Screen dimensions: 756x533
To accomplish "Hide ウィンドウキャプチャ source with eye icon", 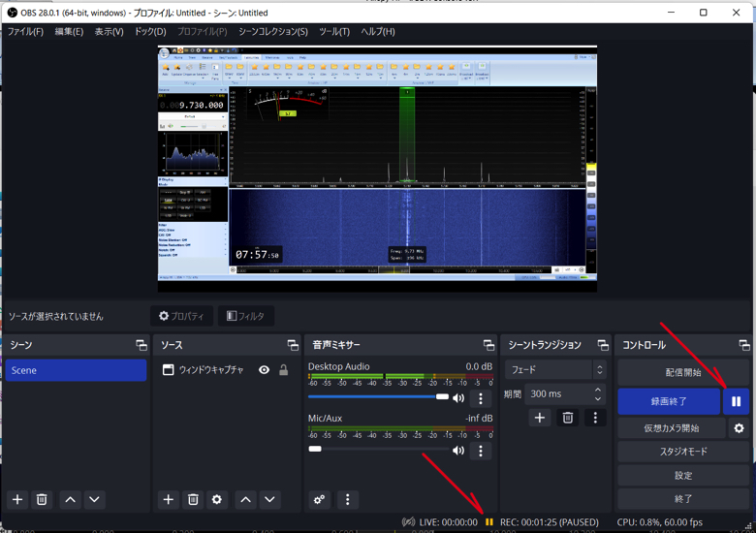I will (x=265, y=370).
